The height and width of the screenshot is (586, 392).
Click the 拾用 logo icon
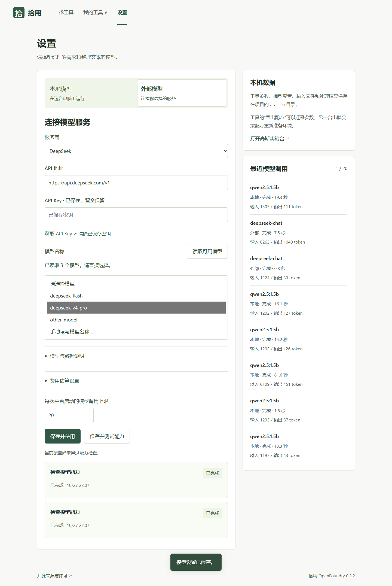19,13
